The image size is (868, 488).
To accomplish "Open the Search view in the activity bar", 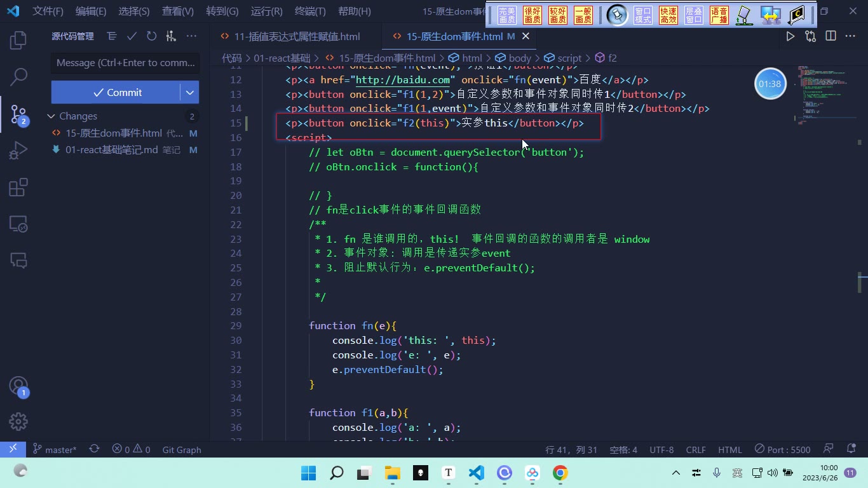I will [18, 77].
